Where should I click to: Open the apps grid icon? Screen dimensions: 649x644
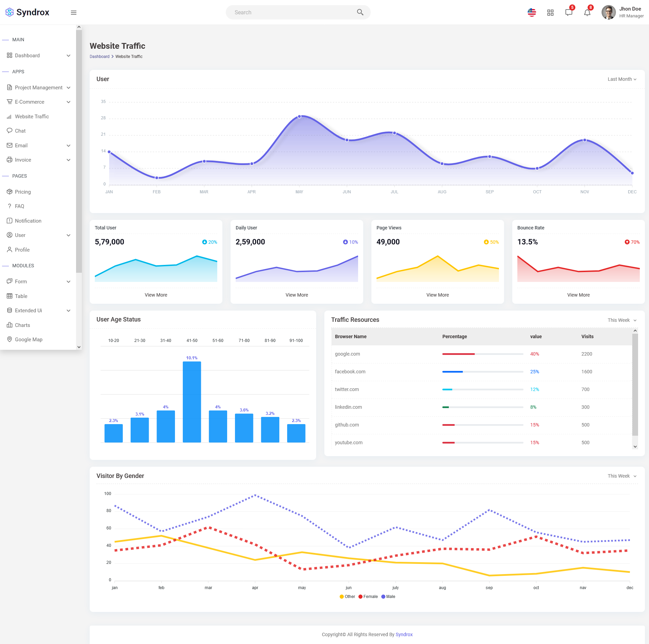click(550, 13)
